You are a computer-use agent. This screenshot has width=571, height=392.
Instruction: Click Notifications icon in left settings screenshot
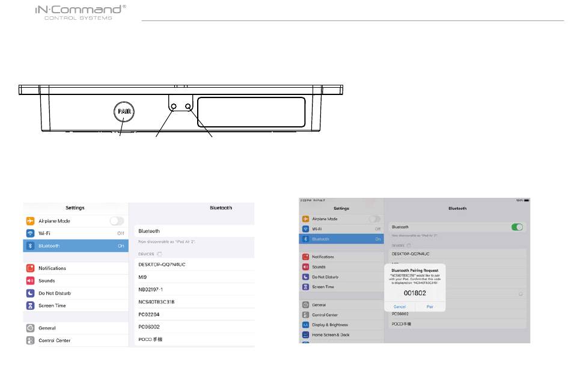point(30,268)
